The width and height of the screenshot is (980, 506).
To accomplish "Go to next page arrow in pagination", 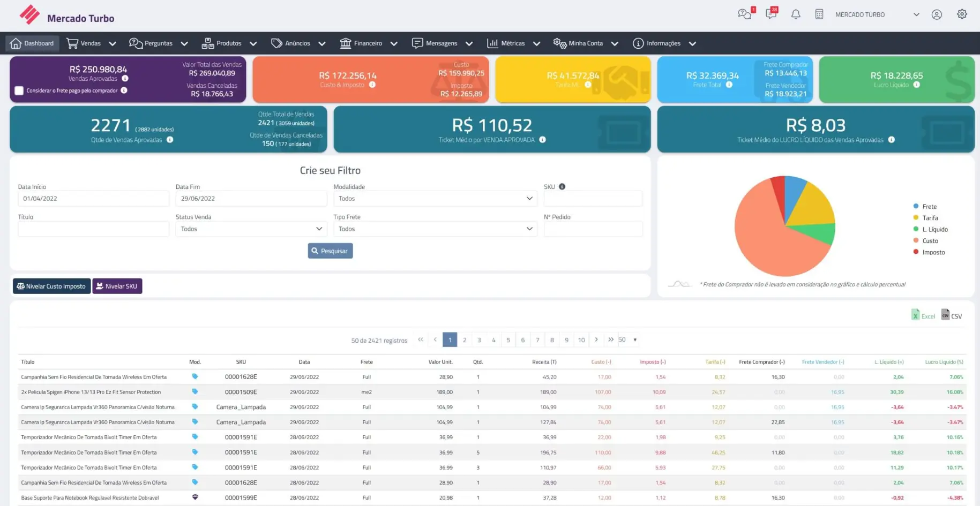I will coord(596,339).
